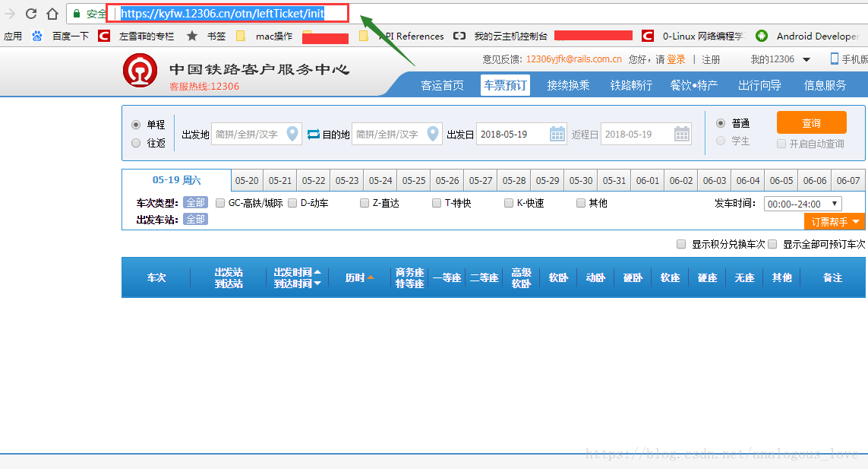Screen dimensions: 868x469
Task: Expand the 我的12306 menu
Action: [781, 59]
